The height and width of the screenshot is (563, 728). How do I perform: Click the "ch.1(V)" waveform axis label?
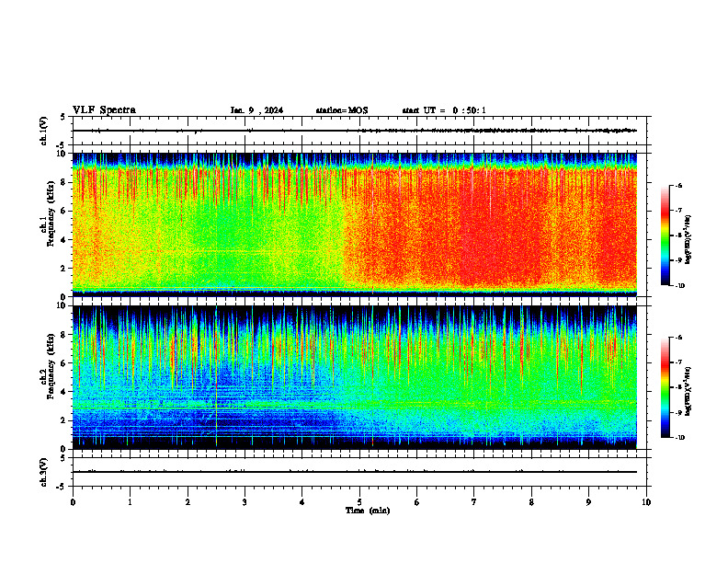click(x=44, y=131)
